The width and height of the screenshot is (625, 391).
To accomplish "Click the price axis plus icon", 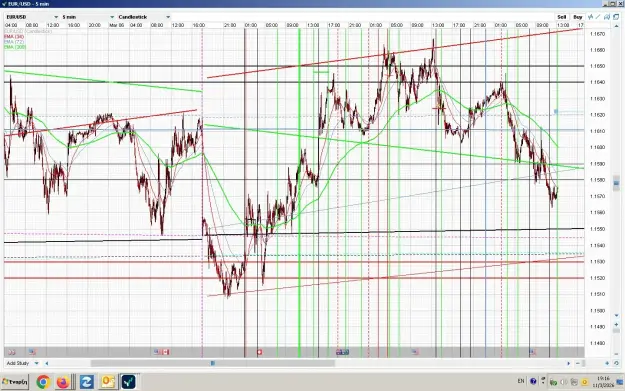I will coord(616,324).
